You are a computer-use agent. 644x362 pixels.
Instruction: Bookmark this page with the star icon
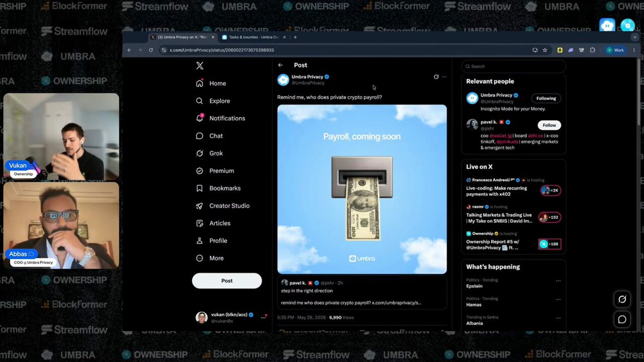tap(545, 50)
